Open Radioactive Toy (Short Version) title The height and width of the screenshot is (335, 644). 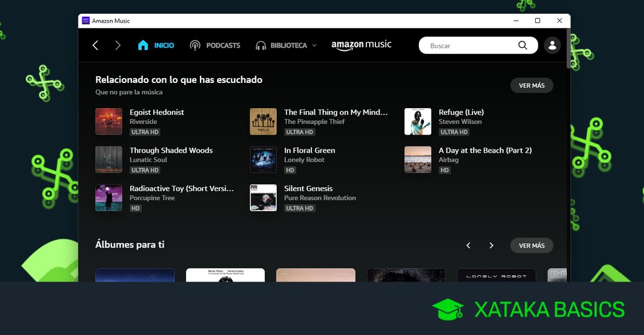click(182, 189)
